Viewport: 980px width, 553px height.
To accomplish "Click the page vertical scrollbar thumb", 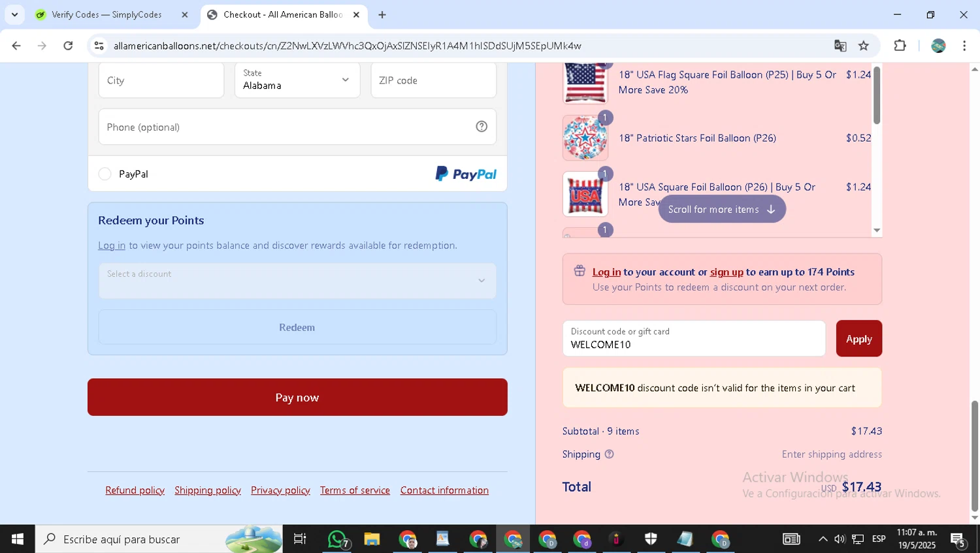I will click(x=975, y=456).
